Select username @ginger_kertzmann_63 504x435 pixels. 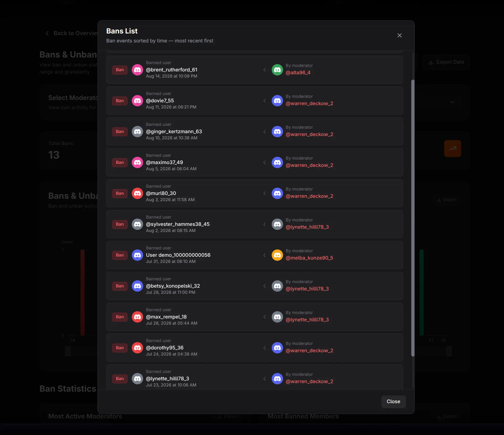click(174, 132)
